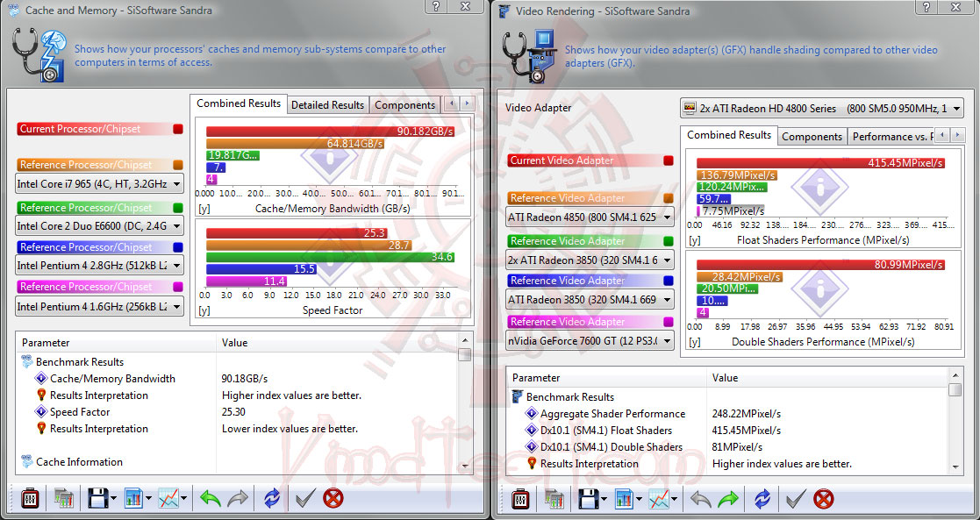Screen dimensions: 980x520
Task: Click bar chart icon in Cache and Memory toolbar
Action: click(133, 498)
